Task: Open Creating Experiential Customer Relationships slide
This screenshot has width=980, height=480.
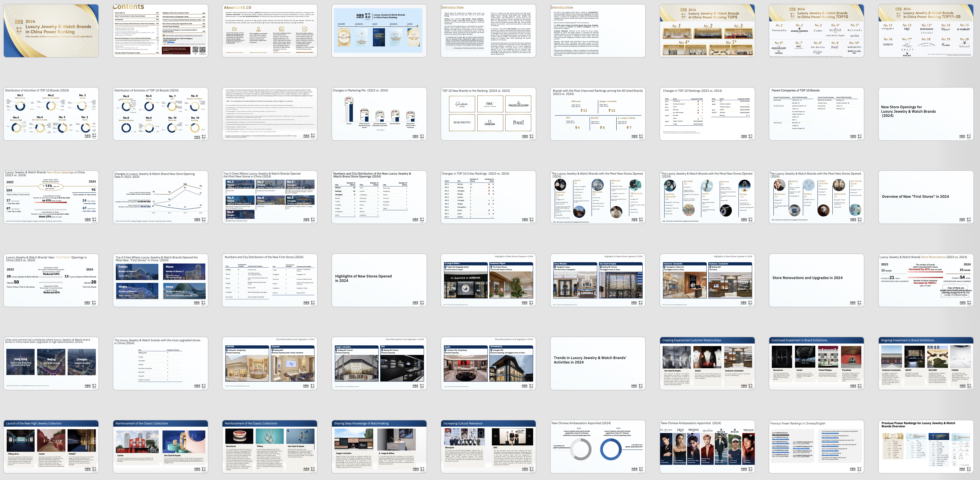Action: [x=707, y=363]
